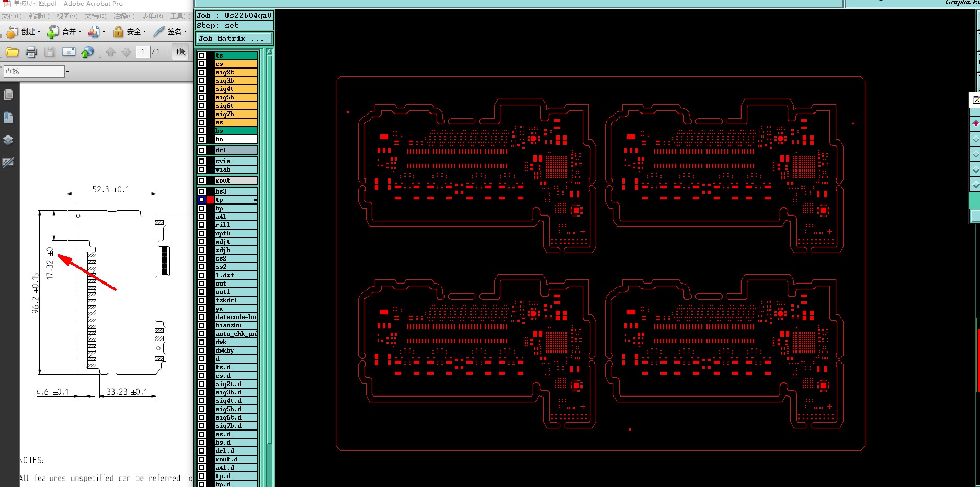Toggle the sig2t layer checkbox
This screenshot has width=980, height=487.
pos(202,72)
